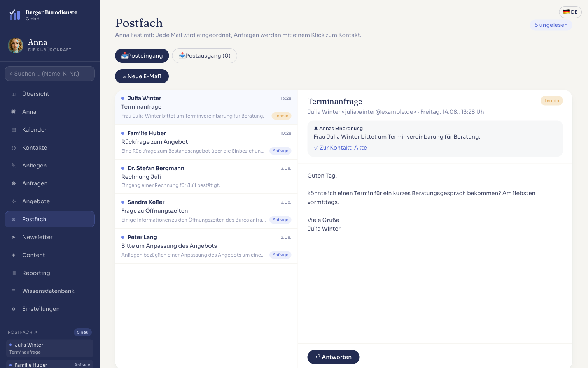The width and height of the screenshot is (588, 368).
Task: Follow the Zur Kontakt-Akte link
Action: (x=340, y=148)
